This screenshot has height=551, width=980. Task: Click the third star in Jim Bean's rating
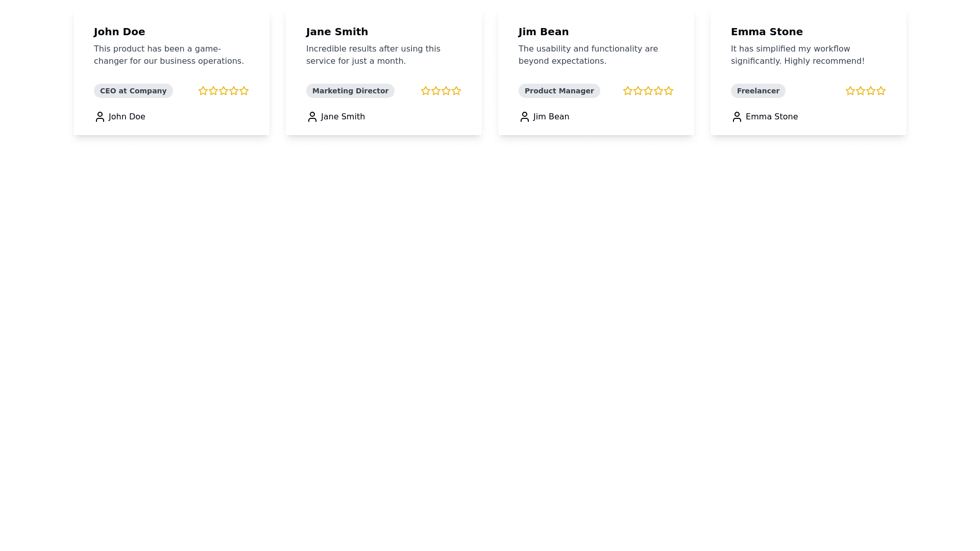point(648,91)
